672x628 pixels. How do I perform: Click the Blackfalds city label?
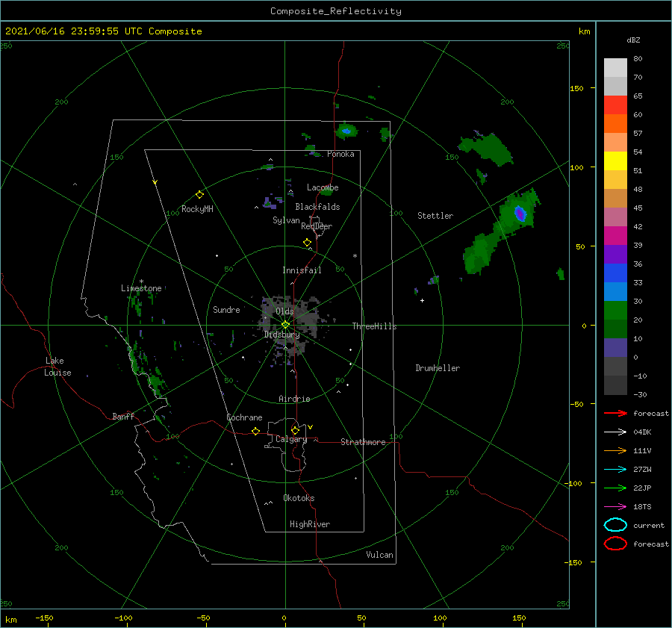[317, 207]
